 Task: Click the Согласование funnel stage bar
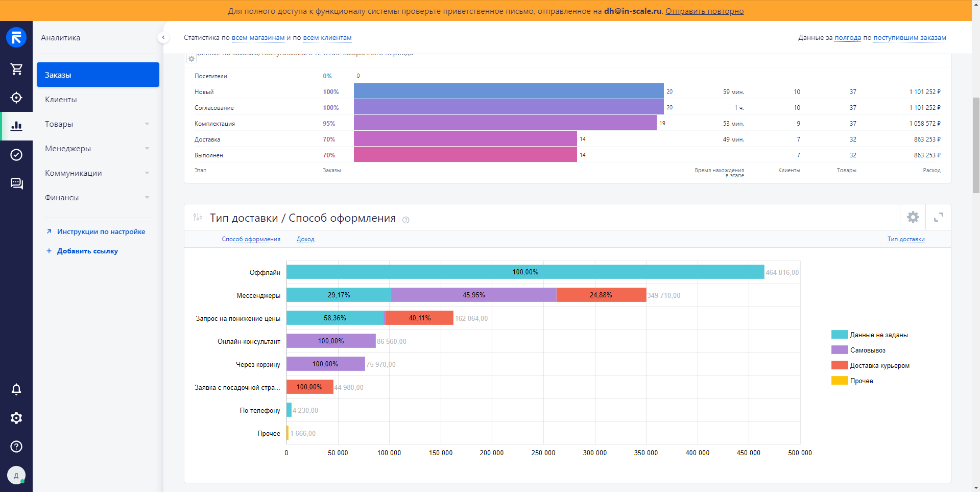pyautogui.click(x=509, y=107)
